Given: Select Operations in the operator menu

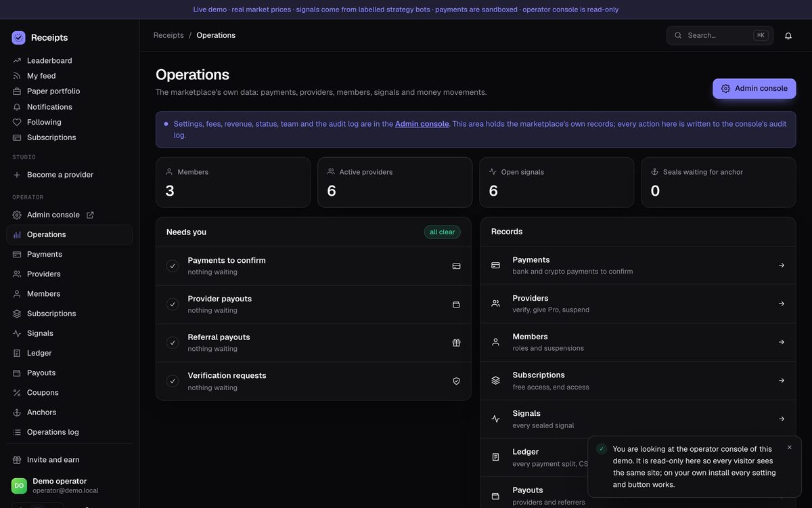Looking at the screenshot, I should (69, 235).
